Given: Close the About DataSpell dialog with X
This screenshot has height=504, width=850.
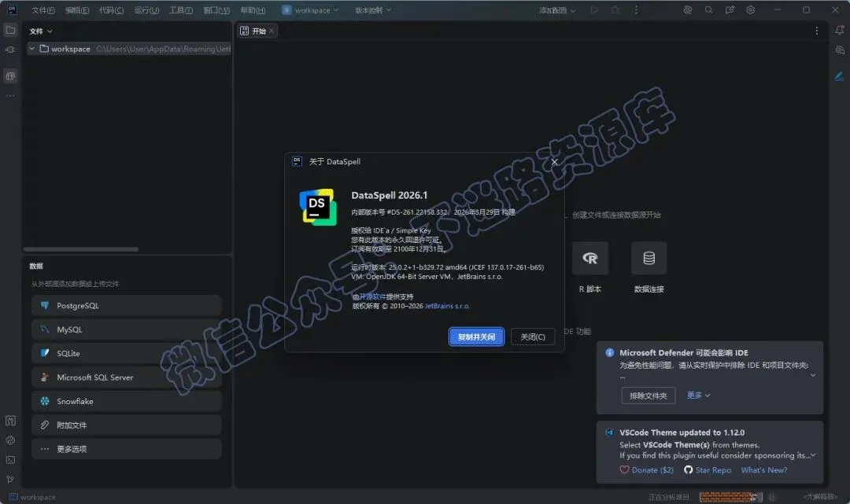Looking at the screenshot, I should [x=554, y=162].
